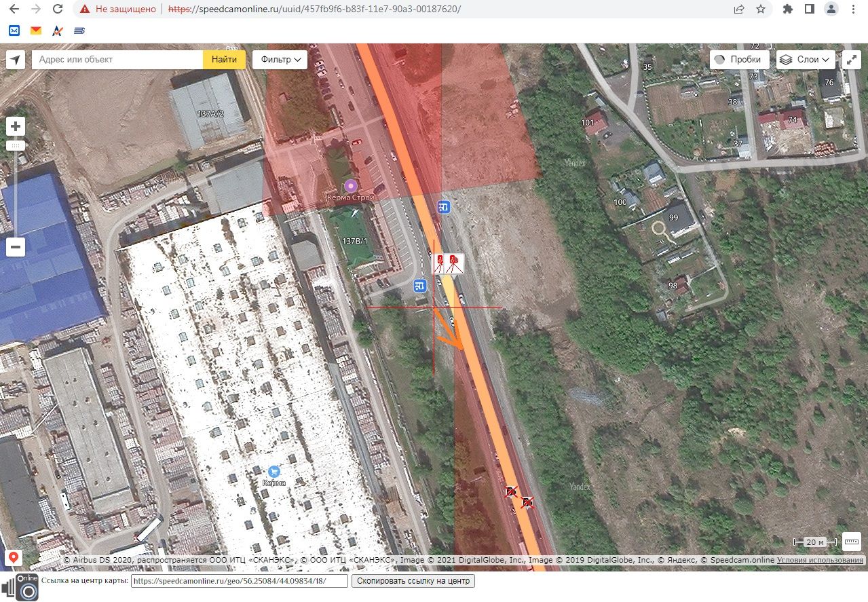Expand the Слои layers dropdown

[805, 60]
